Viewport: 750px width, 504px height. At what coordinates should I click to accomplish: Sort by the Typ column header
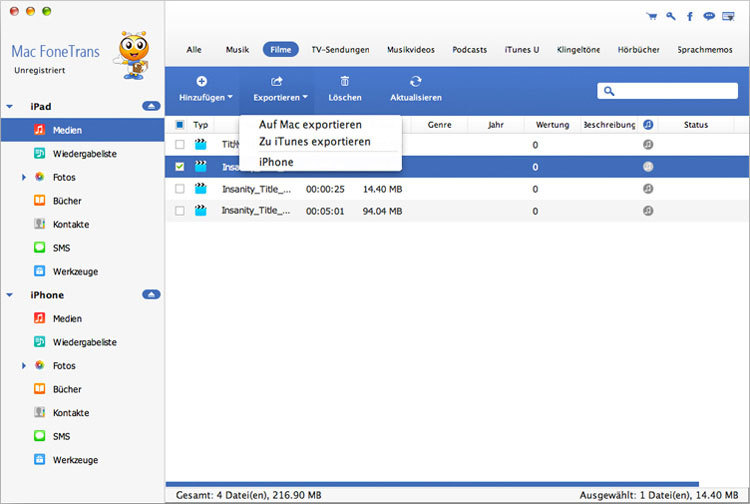point(200,125)
